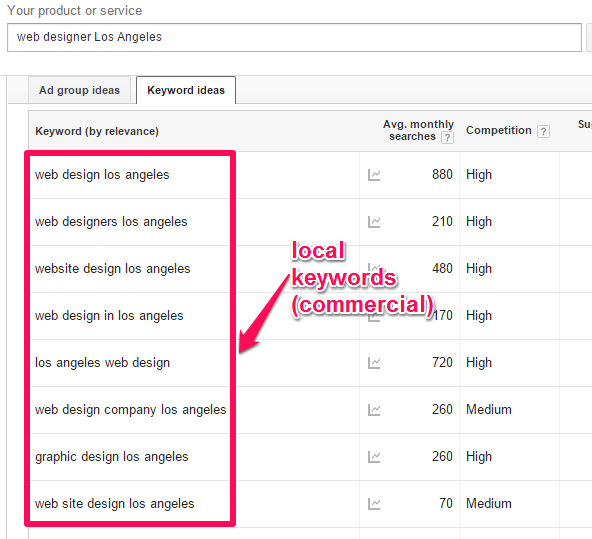
Task: Click High competition for web designers los angeles
Action: 479,222
